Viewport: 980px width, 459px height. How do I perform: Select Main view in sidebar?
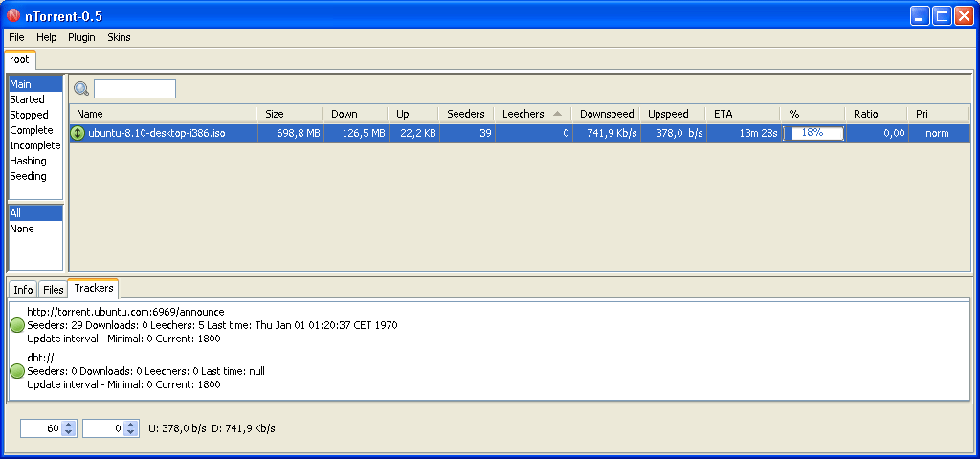[x=35, y=84]
